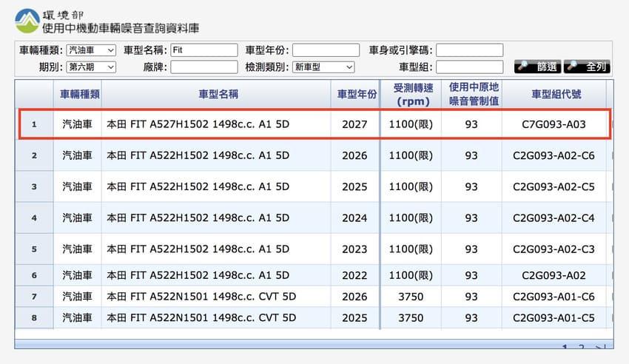Open the 檢測類別 dropdown showing 新車型
The image size is (629, 364).
click(323, 67)
